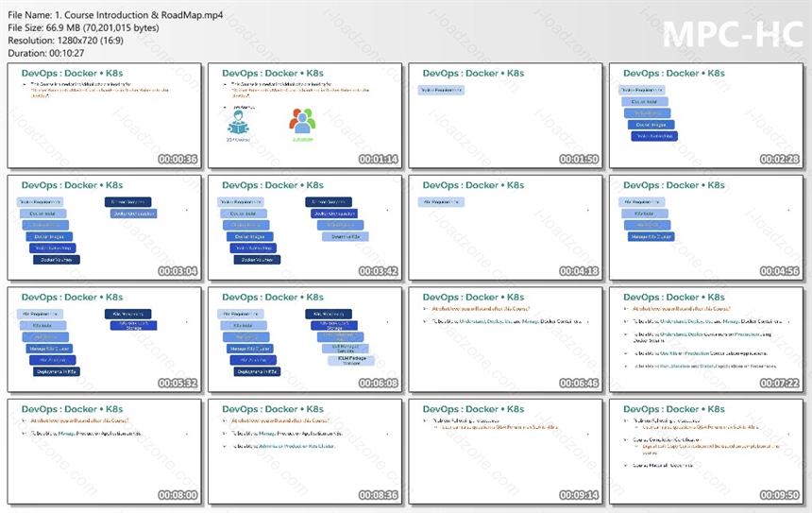Select the frame at 00:02:28

coord(706,115)
